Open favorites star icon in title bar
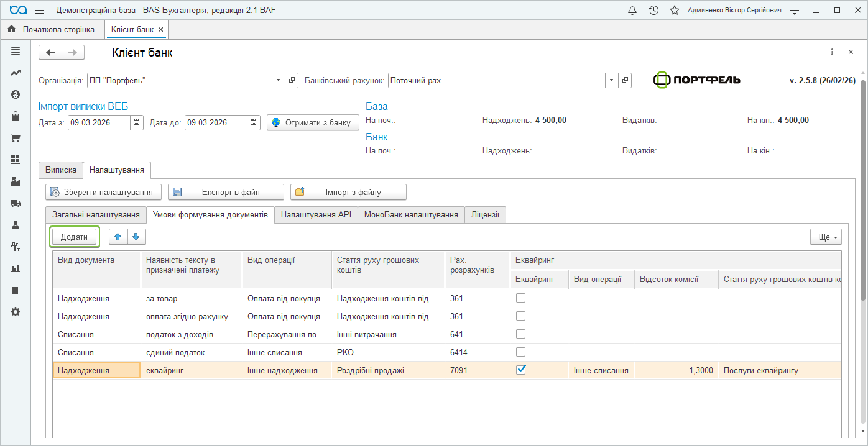The image size is (868, 446). tap(675, 11)
